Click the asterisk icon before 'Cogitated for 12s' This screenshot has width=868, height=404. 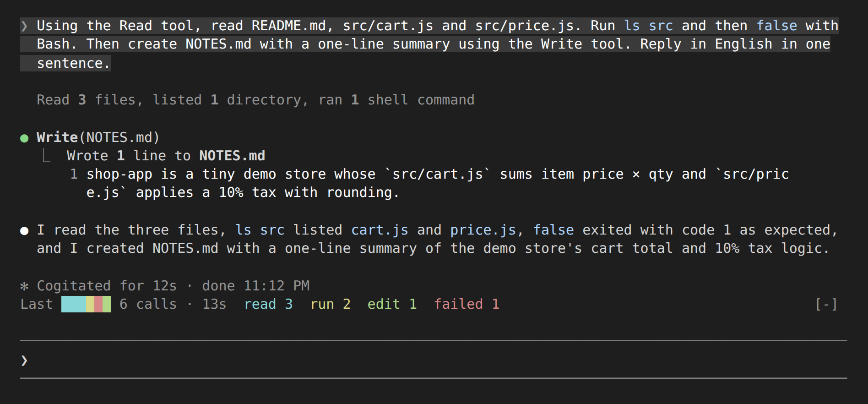pos(25,286)
